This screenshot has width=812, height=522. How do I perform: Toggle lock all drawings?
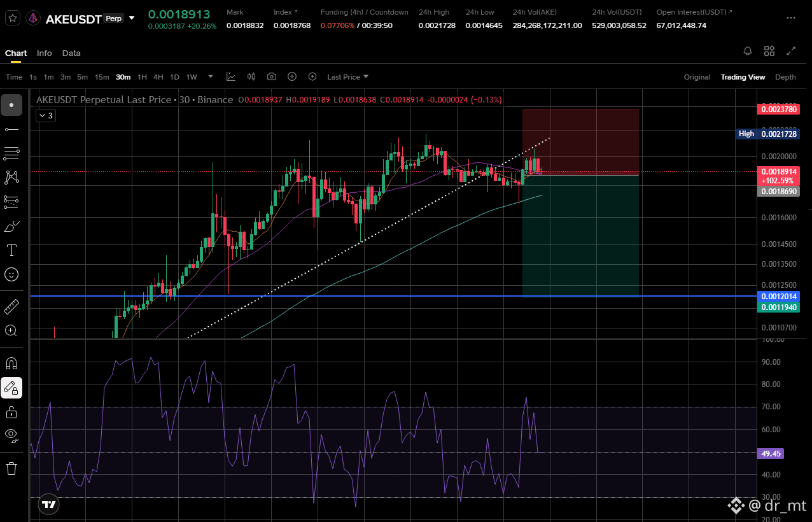(11, 412)
